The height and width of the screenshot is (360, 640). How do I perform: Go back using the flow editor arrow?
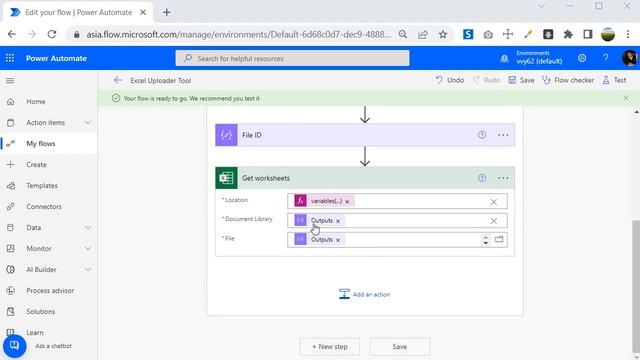(x=118, y=80)
